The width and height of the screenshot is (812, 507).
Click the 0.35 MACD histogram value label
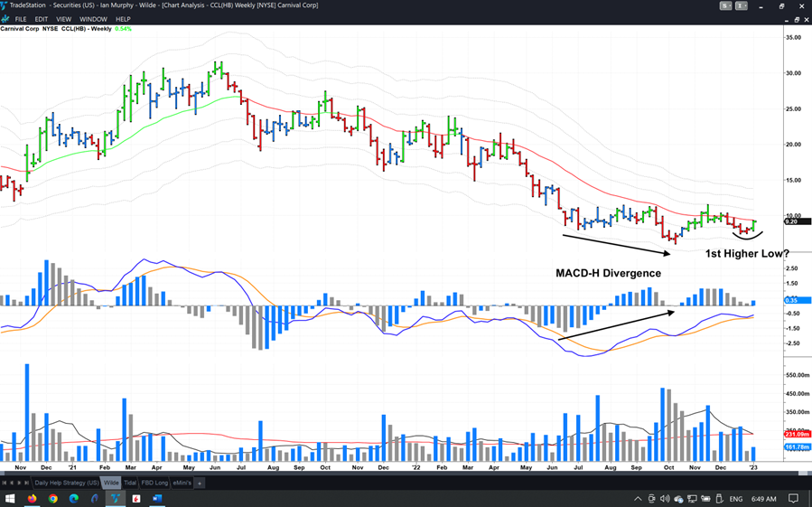798,300
